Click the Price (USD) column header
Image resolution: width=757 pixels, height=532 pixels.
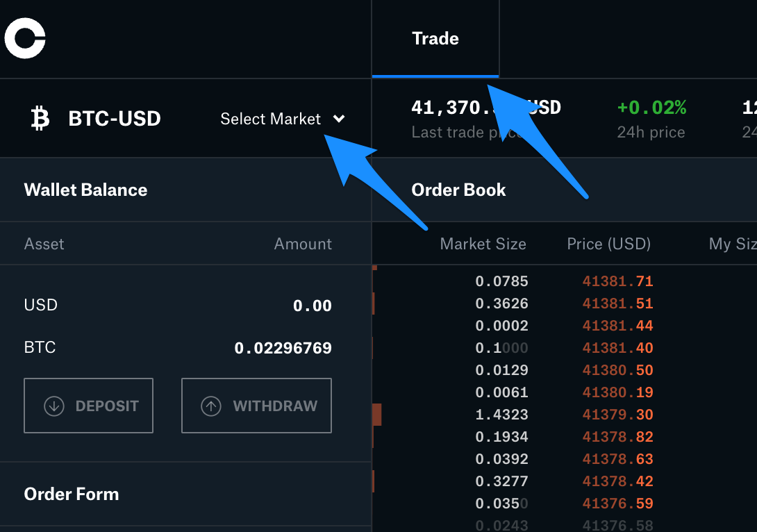pos(608,244)
